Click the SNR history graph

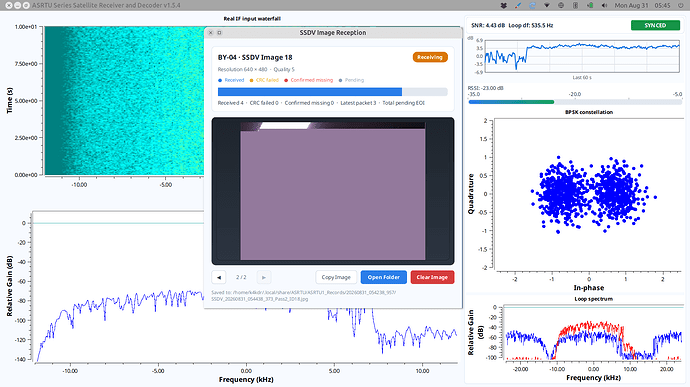pos(582,56)
